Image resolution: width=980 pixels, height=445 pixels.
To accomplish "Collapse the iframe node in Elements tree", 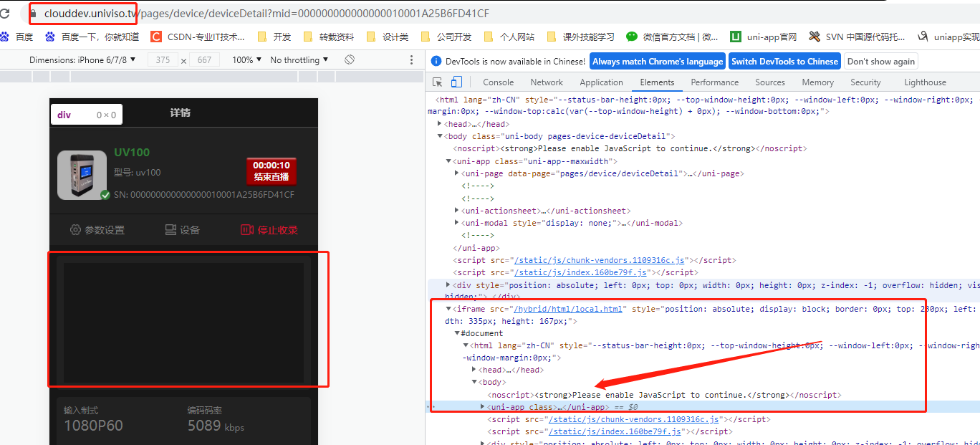I will tap(448, 309).
